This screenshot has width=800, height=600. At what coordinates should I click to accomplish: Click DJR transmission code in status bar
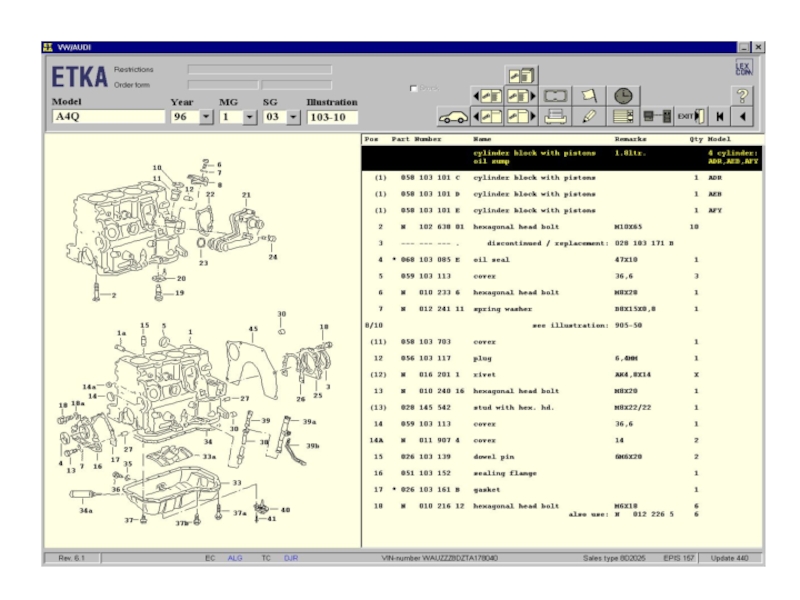pyautogui.click(x=291, y=558)
